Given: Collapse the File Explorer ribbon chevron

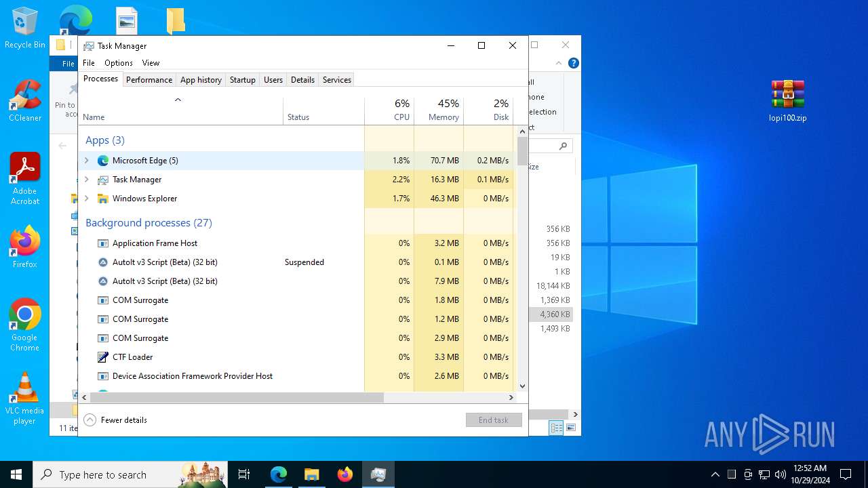Looking at the screenshot, I should [x=559, y=63].
